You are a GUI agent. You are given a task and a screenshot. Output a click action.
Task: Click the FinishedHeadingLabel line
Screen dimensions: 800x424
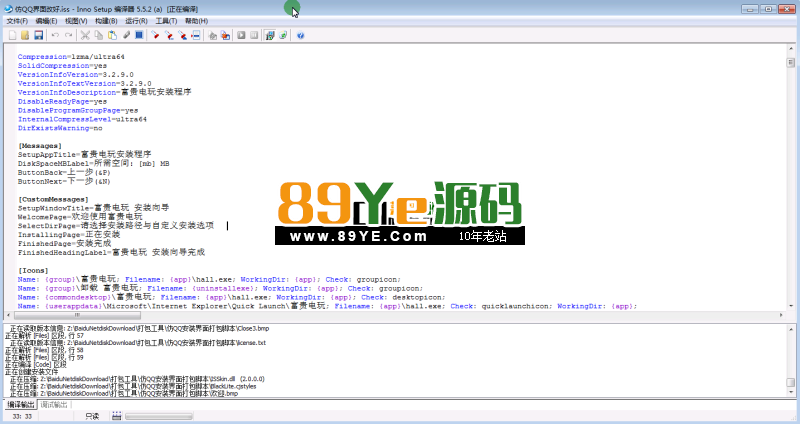click(111, 252)
